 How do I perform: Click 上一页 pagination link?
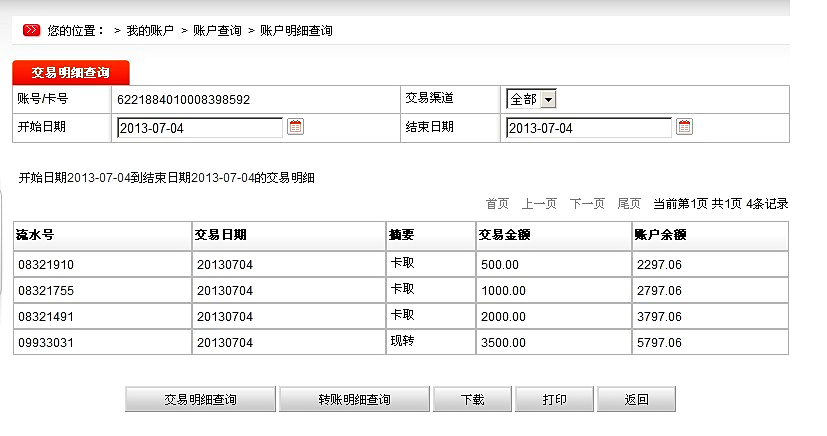539,204
